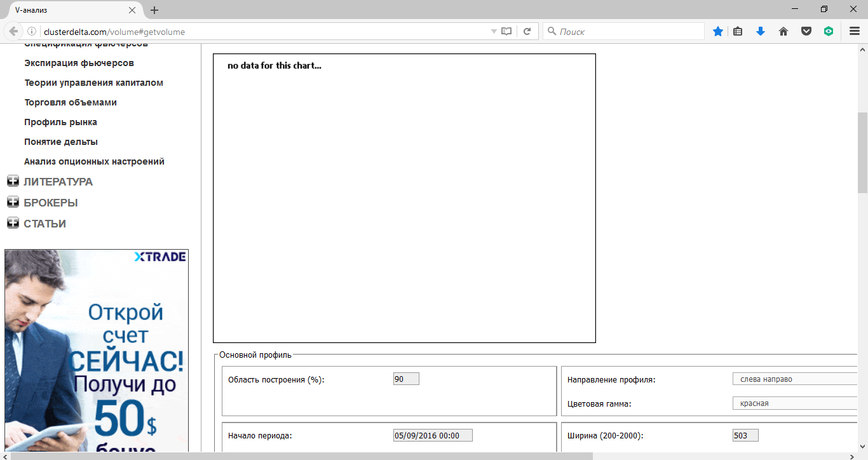Open the browser hamburger menu

pos(855,31)
